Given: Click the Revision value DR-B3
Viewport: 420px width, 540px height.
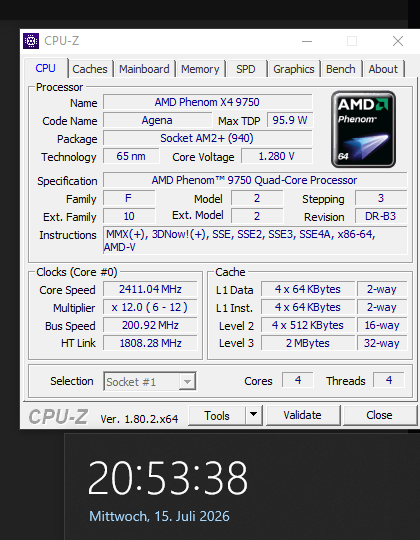Looking at the screenshot, I should (x=381, y=216).
